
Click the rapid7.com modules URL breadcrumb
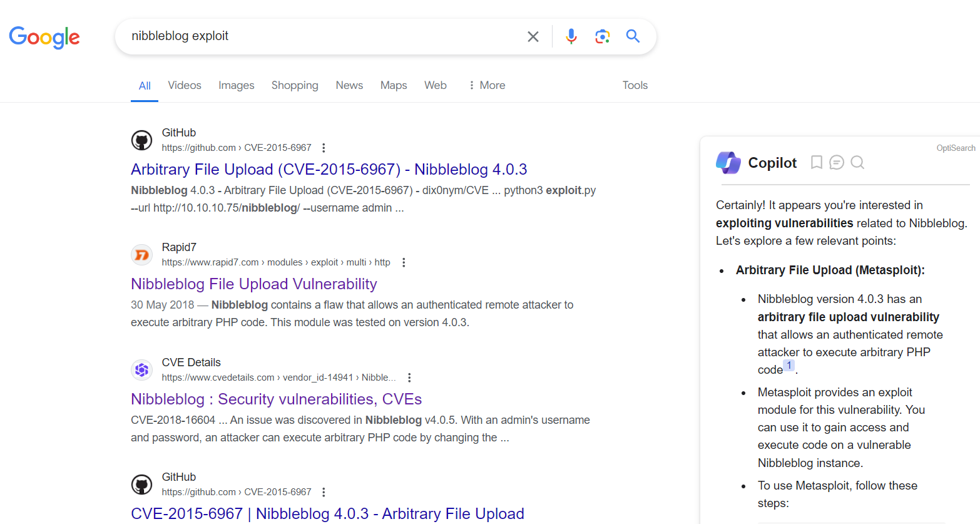tap(276, 262)
